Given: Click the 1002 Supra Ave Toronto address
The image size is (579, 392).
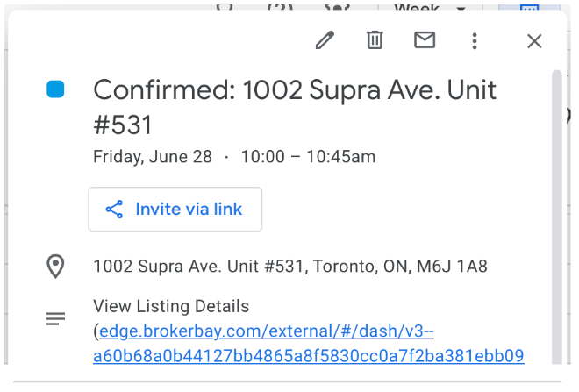Looking at the screenshot, I should [x=290, y=266].
